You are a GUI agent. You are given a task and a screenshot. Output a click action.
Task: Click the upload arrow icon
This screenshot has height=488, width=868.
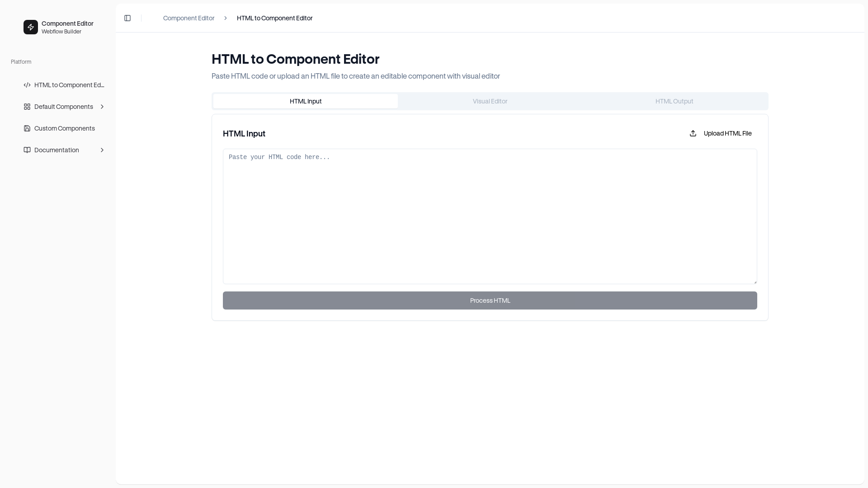(x=693, y=133)
